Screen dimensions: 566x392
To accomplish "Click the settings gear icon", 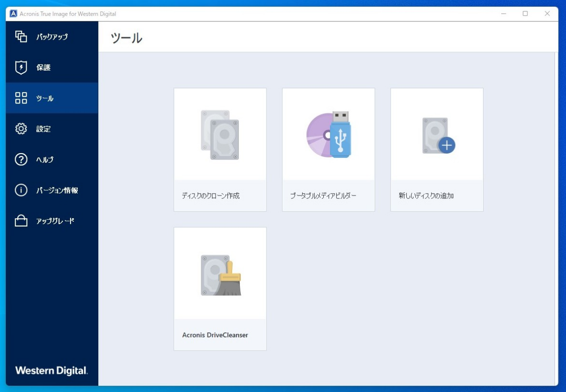I will pyautogui.click(x=21, y=128).
